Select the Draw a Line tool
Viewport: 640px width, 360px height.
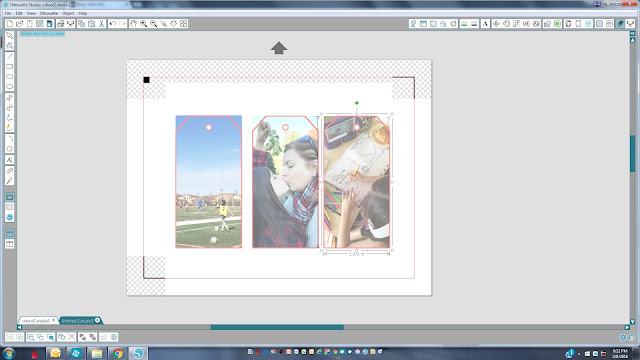coord(9,57)
